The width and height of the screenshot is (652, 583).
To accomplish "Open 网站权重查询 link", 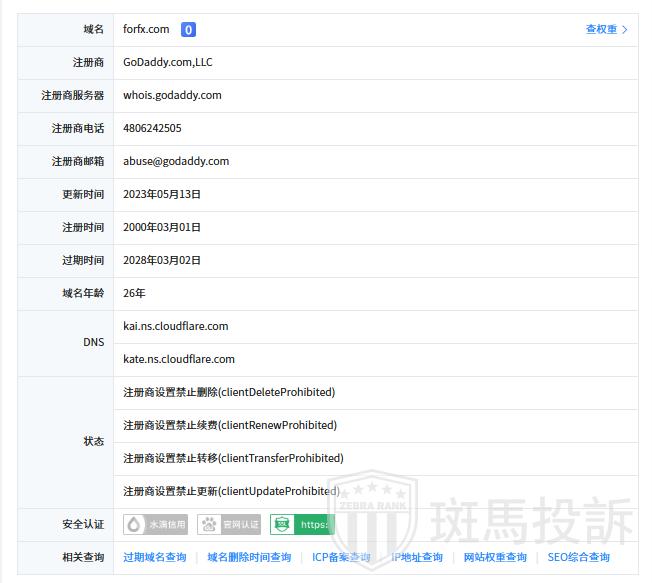I will [x=495, y=557].
